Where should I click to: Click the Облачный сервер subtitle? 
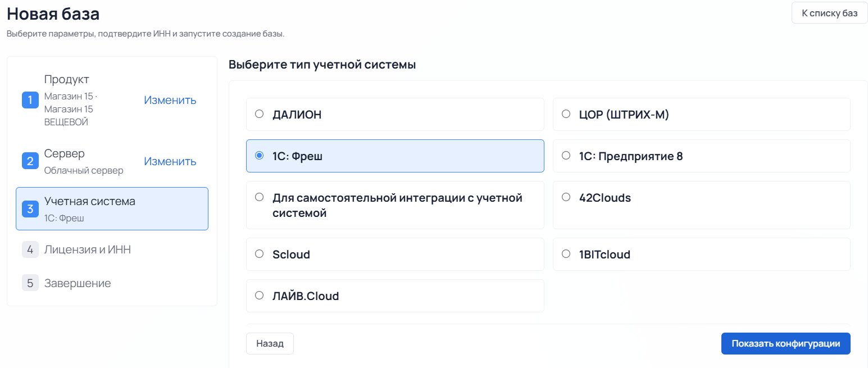click(84, 170)
